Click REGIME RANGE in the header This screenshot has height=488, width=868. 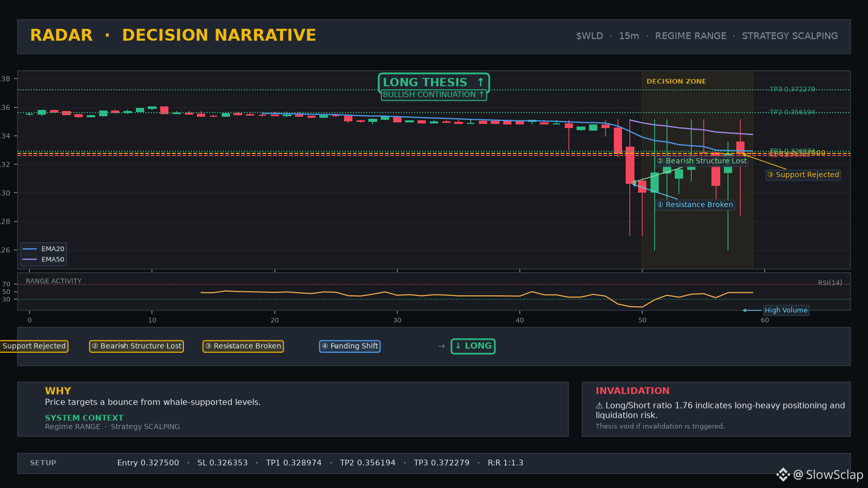[x=691, y=36]
